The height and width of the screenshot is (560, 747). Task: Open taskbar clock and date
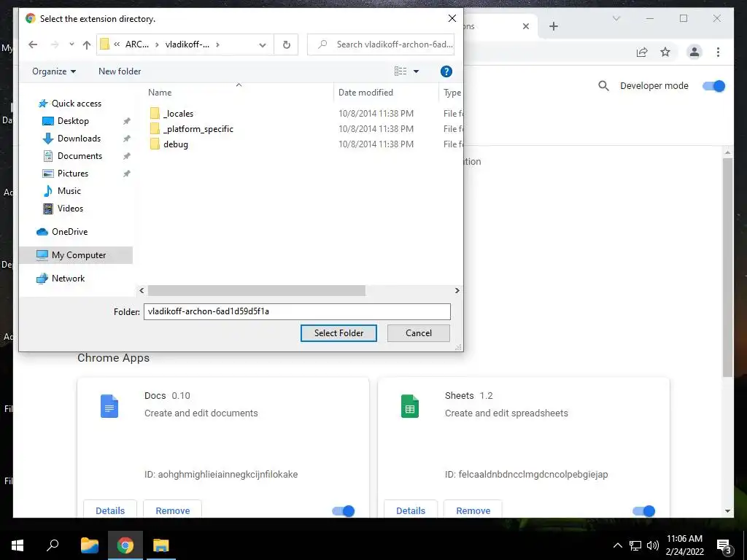click(x=684, y=545)
